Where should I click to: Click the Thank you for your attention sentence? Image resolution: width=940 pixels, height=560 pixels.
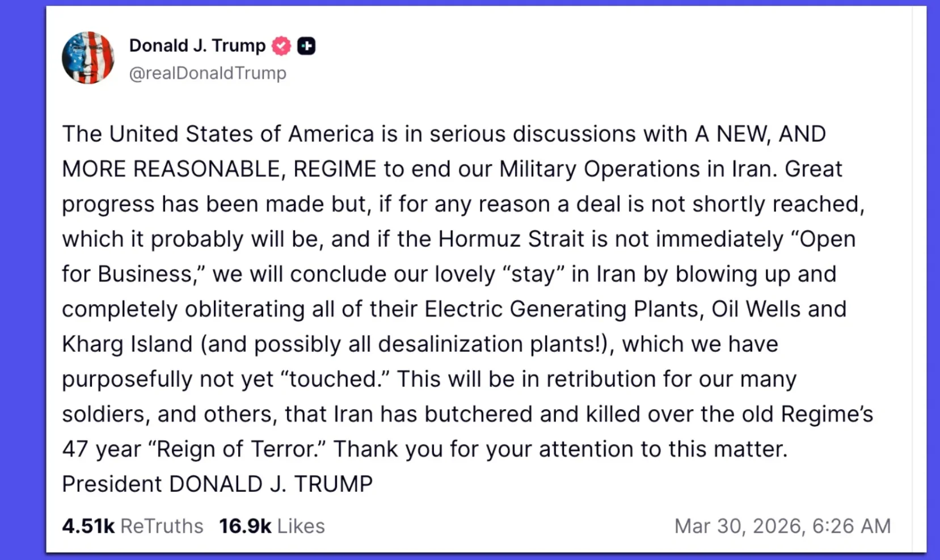point(560,449)
